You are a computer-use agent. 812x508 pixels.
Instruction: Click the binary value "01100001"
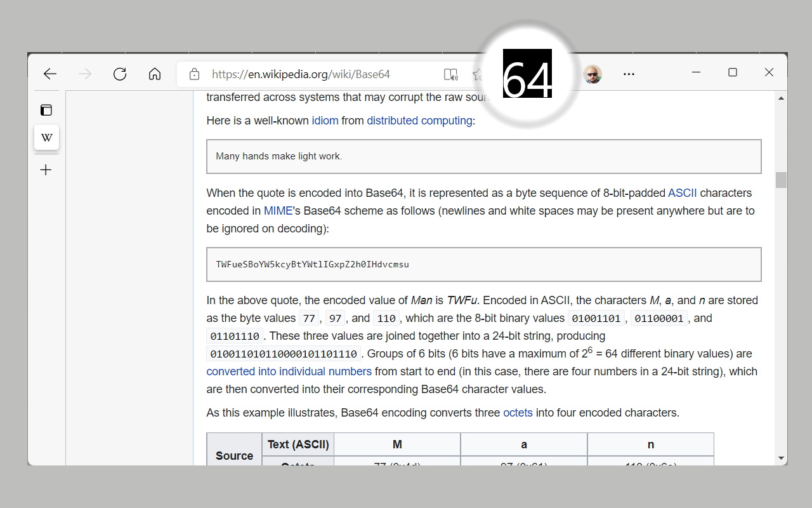(x=659, y=318)
